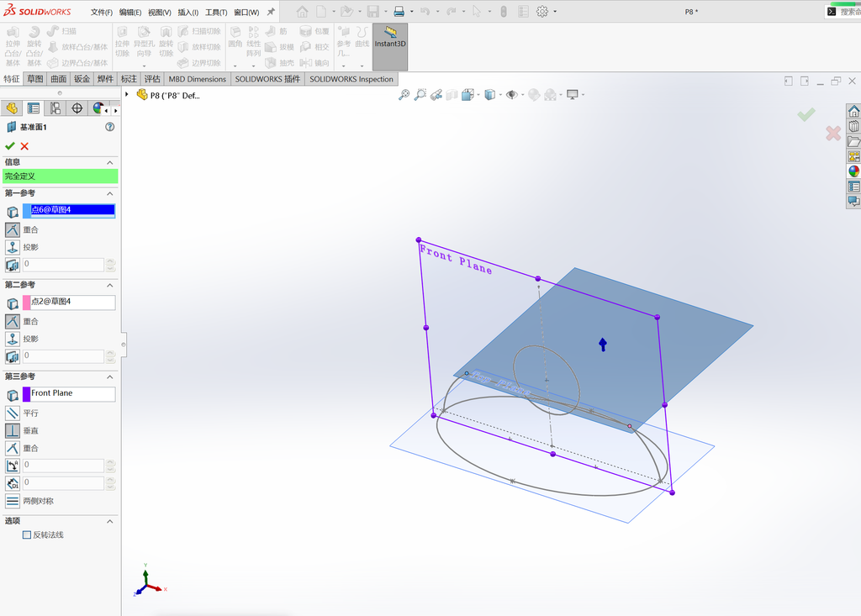The image size is (861, 616).
Task: Click the purple color swatch beside Front Plane
Action: pos(26,394)
